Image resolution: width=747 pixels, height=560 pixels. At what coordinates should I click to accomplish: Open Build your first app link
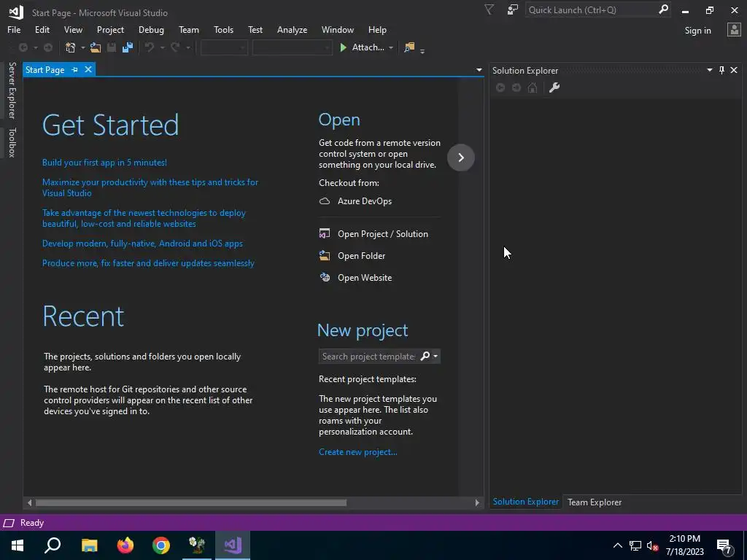tap(104, 163)
